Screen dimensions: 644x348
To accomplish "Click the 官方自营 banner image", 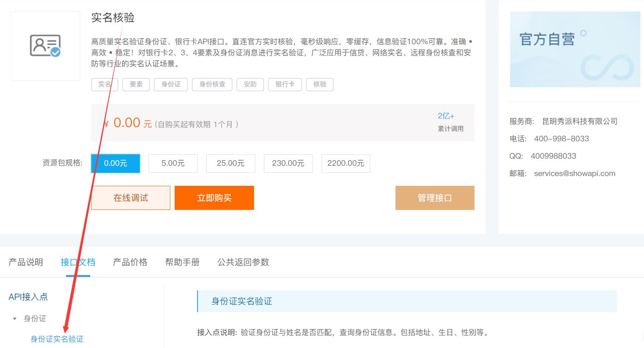I will (575, 49).
